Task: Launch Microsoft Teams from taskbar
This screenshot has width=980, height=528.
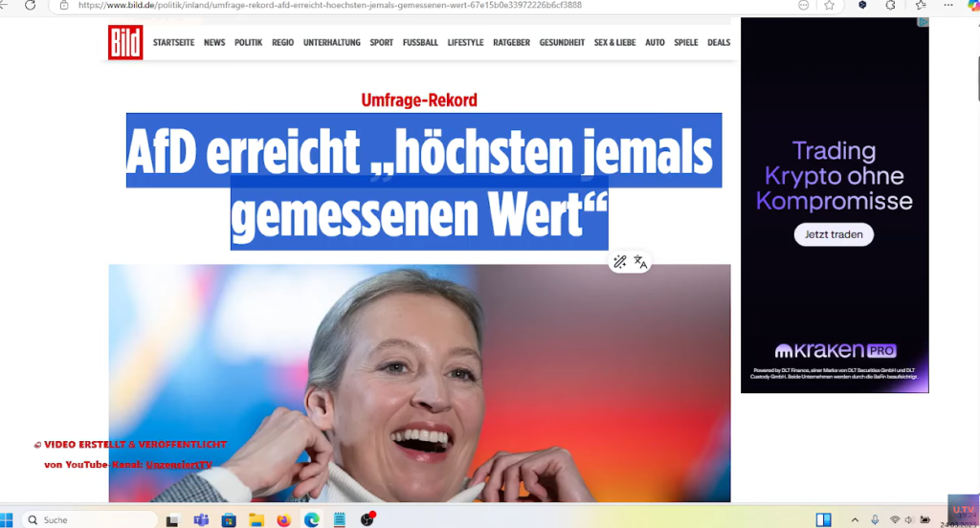Action: tap(201, 520)
